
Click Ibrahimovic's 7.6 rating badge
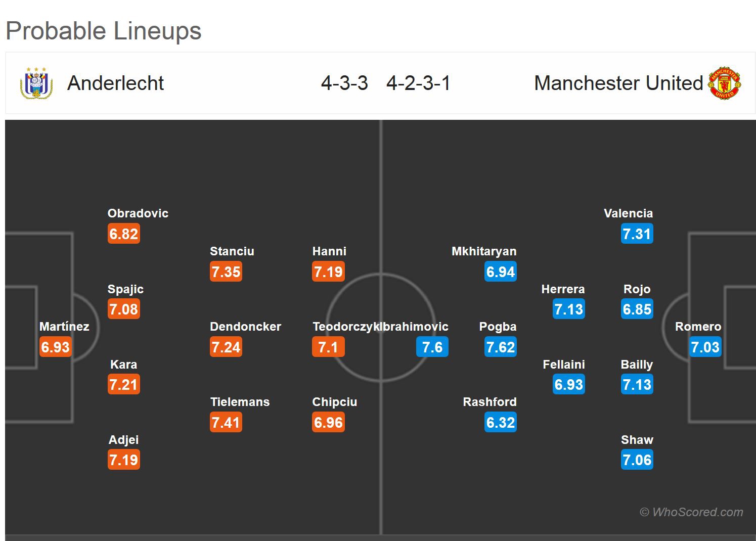(432, 347)
